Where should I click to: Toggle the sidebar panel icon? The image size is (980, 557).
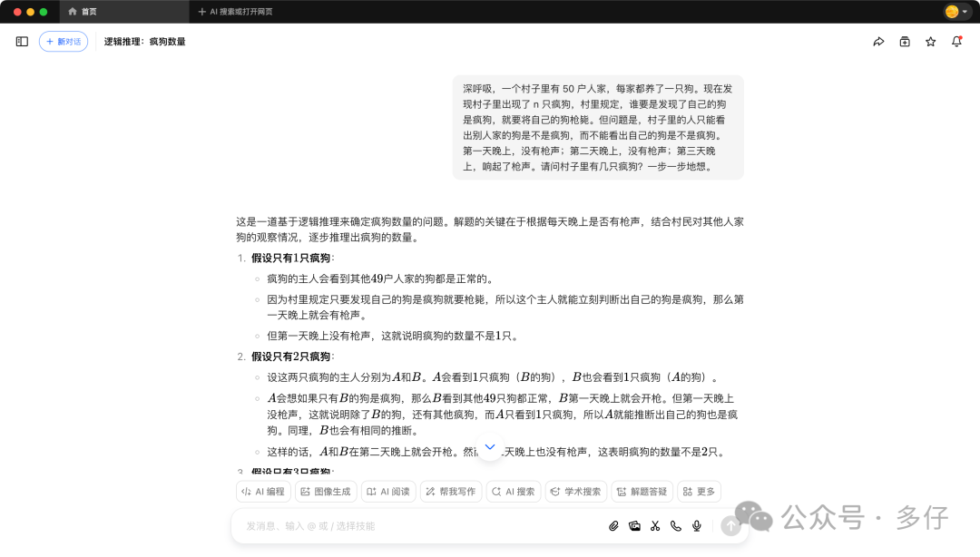point(22,41)
